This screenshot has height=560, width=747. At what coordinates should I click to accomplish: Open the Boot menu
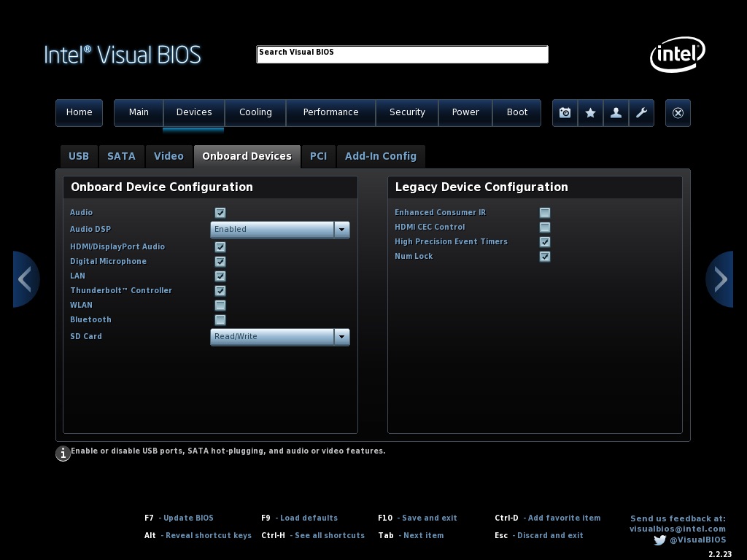coord(517,113)
